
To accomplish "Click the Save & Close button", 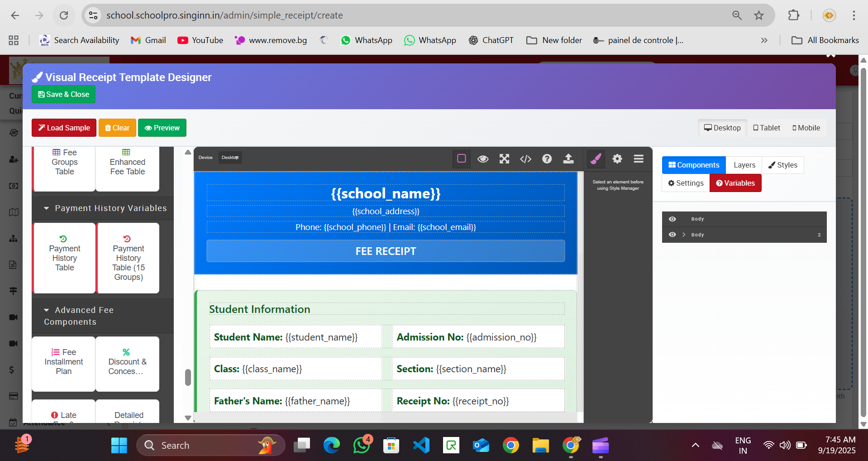I will (63, 94).
